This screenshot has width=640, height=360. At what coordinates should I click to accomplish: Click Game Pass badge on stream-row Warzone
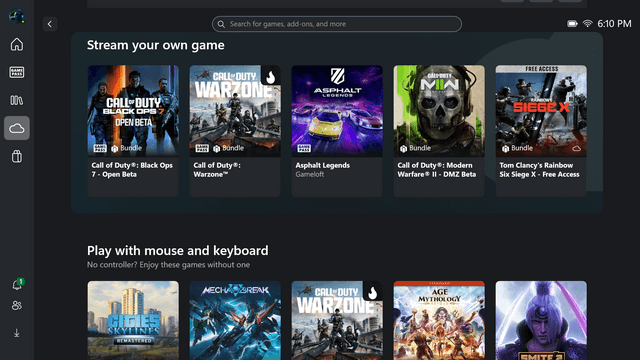202,148
